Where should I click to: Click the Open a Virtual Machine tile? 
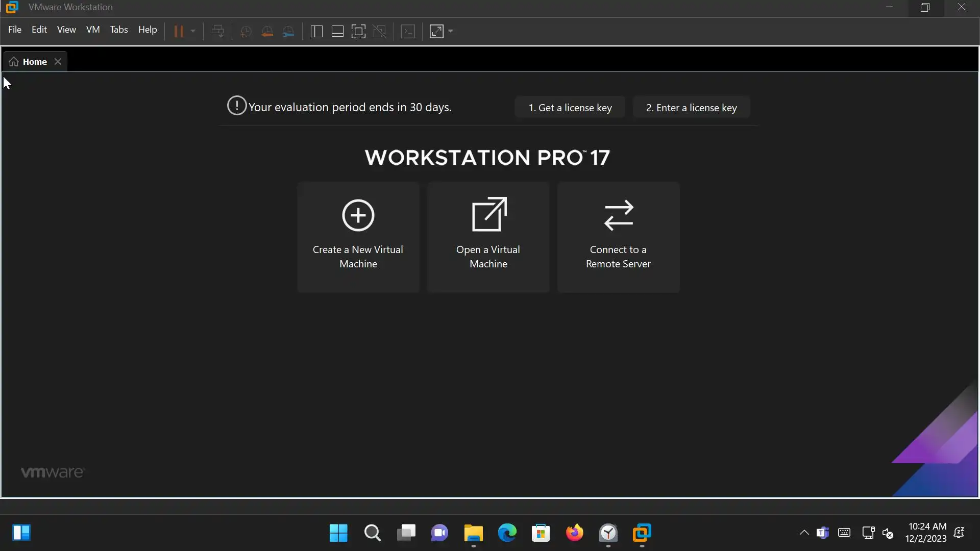[488, 237]
